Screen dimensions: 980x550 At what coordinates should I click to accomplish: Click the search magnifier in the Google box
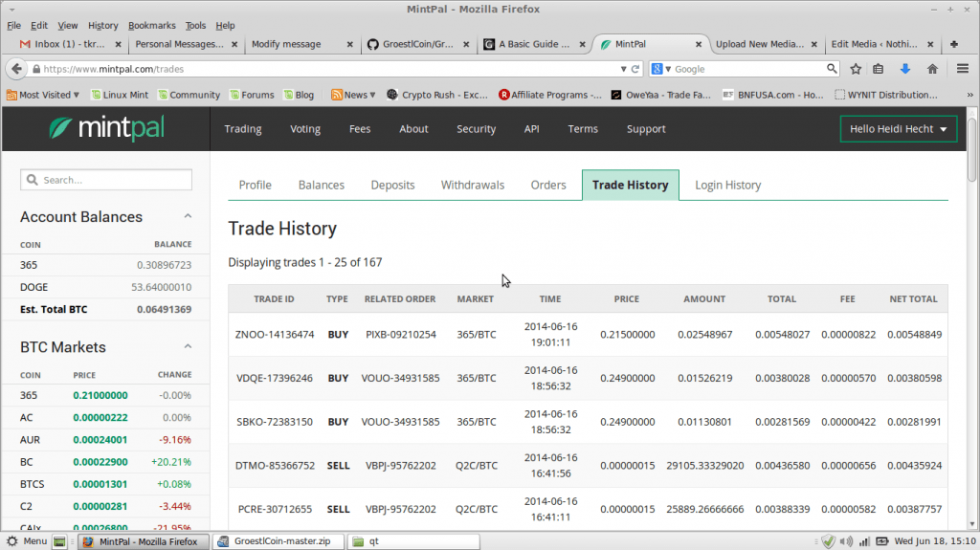(832, 69)
